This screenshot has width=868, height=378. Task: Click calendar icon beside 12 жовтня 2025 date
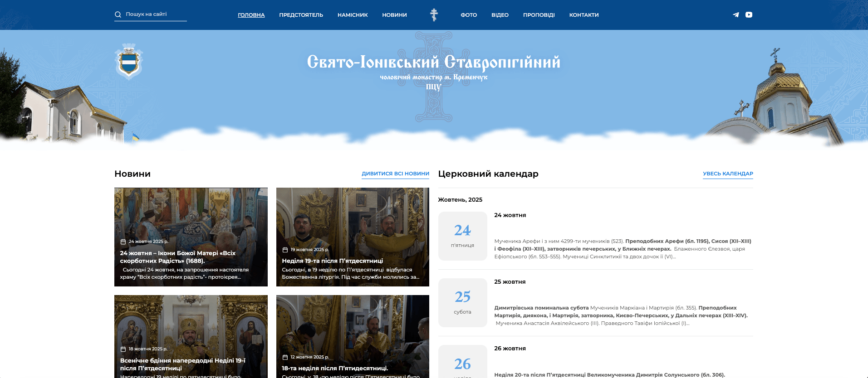click(285, 357)
